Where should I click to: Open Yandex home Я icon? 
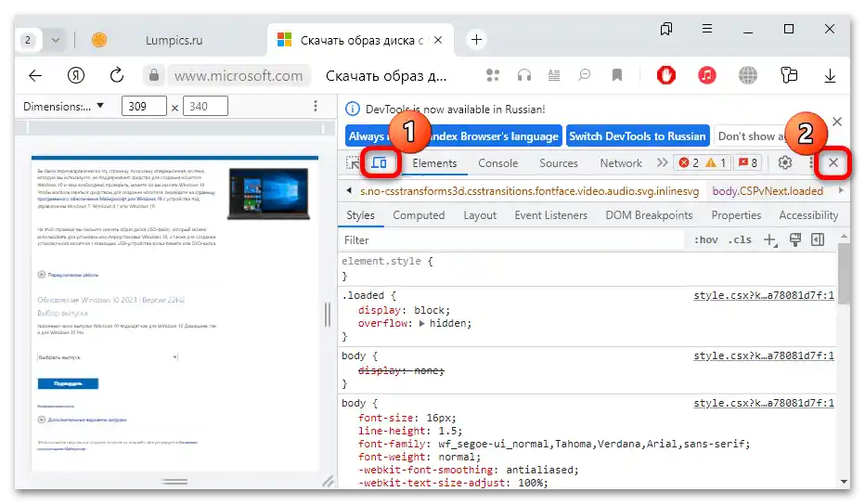(x=75, y=75)
